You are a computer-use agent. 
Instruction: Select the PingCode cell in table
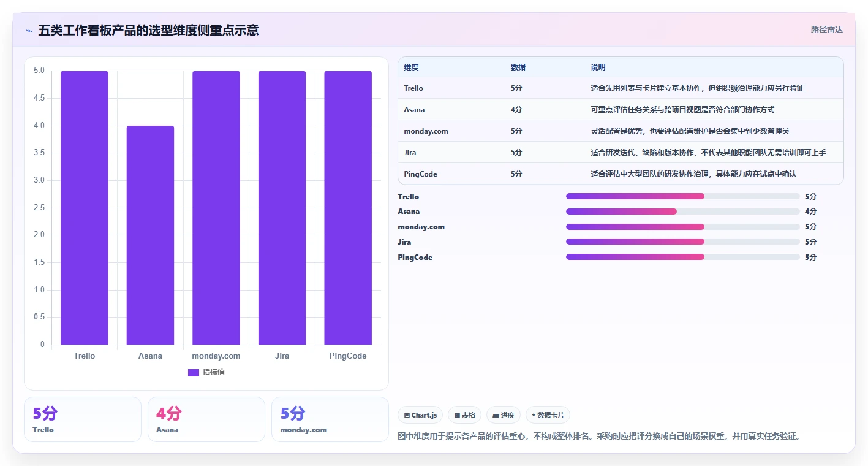pyautogui.click(x=420, y=174)
